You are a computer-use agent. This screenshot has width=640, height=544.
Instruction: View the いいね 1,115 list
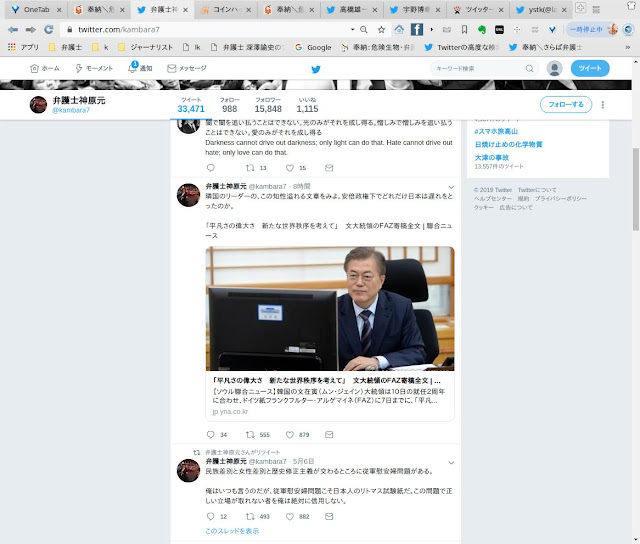click(307, 105)
